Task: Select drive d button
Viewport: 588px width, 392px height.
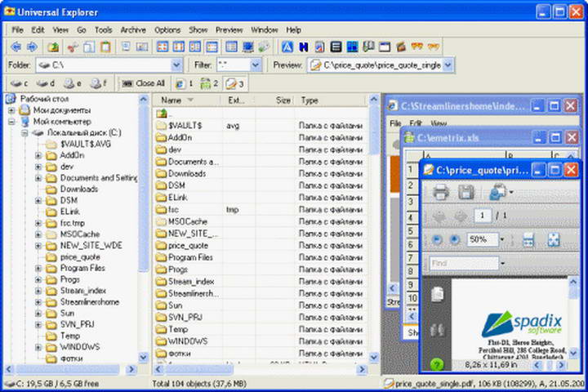Action: click(x=46, y=83)
